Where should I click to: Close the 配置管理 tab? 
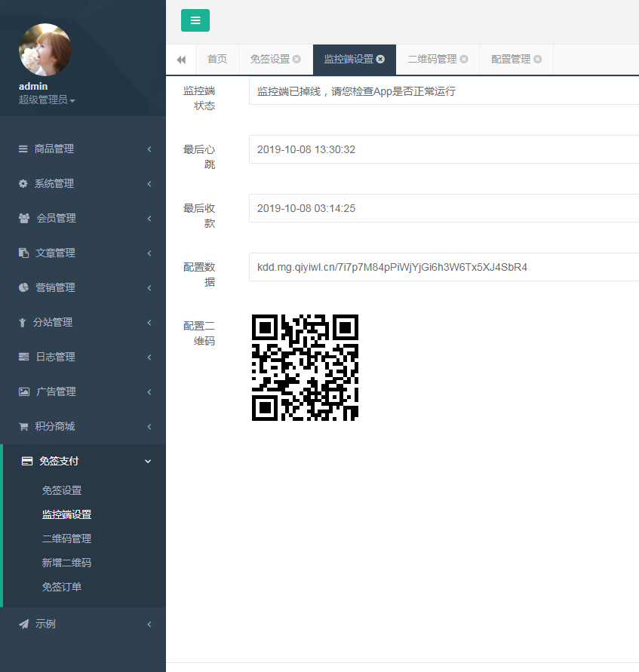(537, 59)
